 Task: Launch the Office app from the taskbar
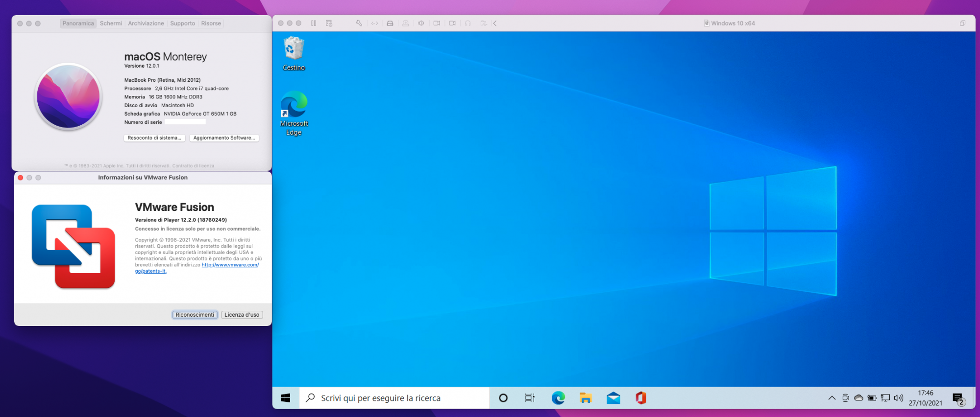point(640,398)
